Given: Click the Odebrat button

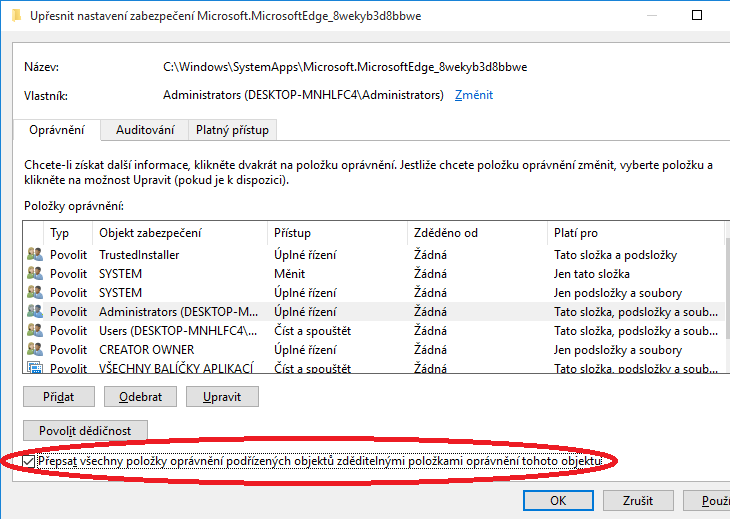Looking at the screenshot, I should click(x=140, y=397).
